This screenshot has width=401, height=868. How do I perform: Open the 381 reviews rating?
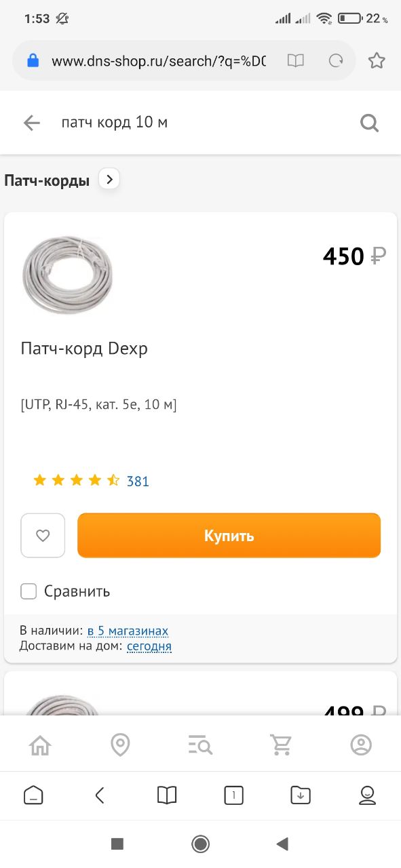coord(138,481)
